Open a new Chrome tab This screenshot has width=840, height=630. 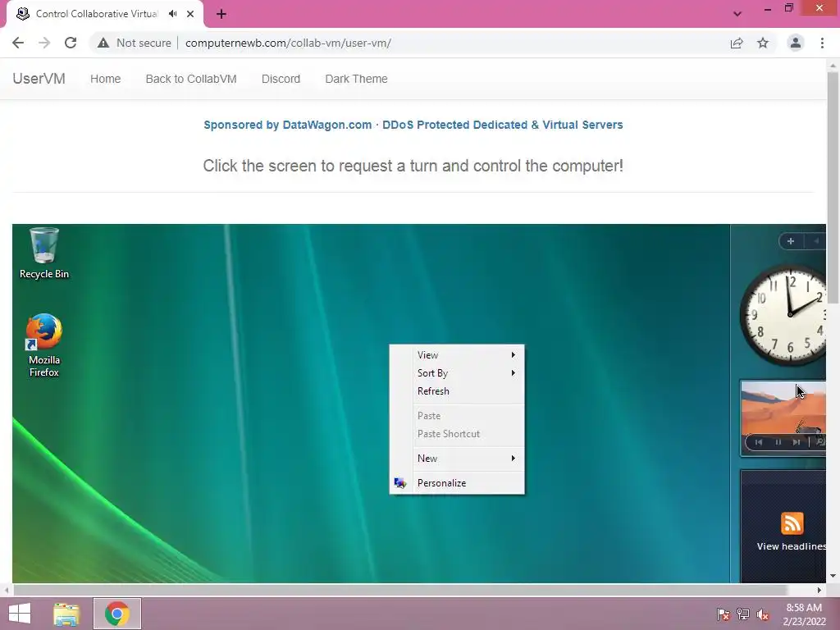221,14
